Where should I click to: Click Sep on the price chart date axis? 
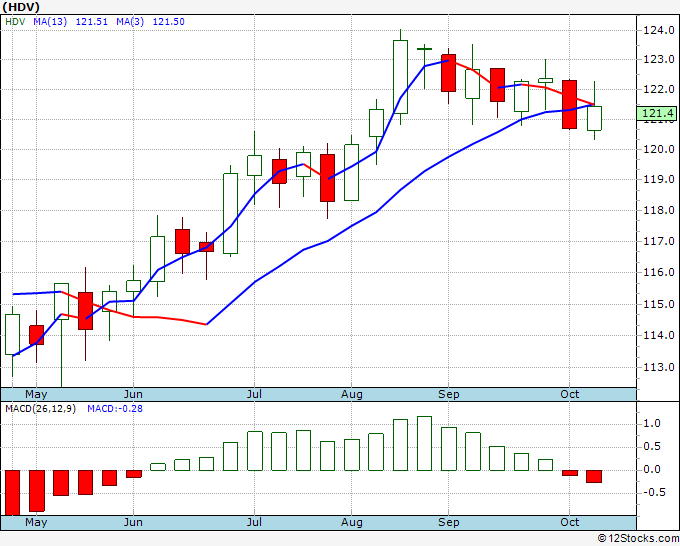pyautogui.click(x=448, y=394)
